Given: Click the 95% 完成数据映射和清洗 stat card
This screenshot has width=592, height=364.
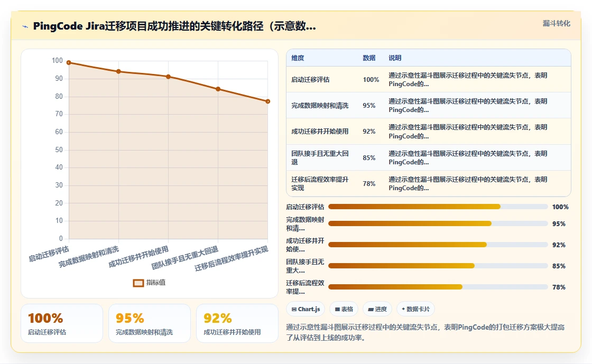Looking at the screenshot, I should click(150, 323).
